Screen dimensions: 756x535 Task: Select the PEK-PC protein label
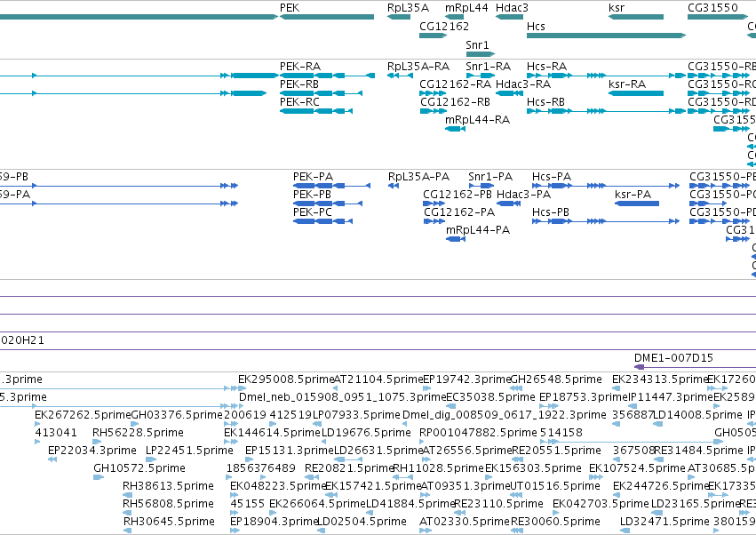pyautogui.click(x=313, y=212)
